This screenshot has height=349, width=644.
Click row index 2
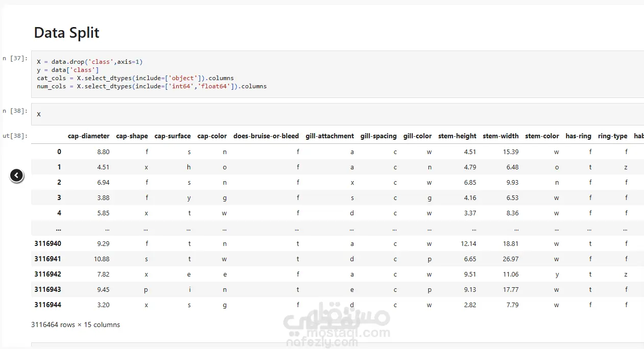tap(59, 182)
